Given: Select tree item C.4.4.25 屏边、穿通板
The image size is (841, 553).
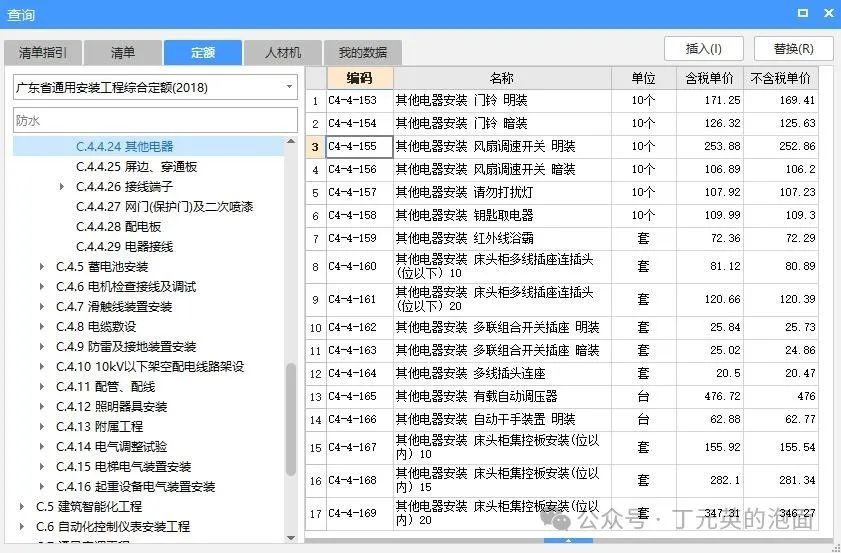Looking at the screenshot, I should [x=136, y=166].
